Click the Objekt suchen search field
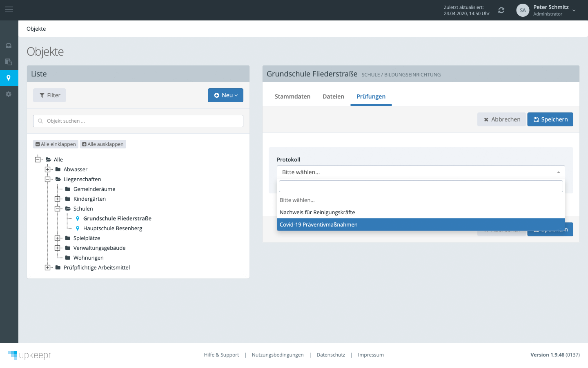The image size is (588, 368). pos(138,121)
